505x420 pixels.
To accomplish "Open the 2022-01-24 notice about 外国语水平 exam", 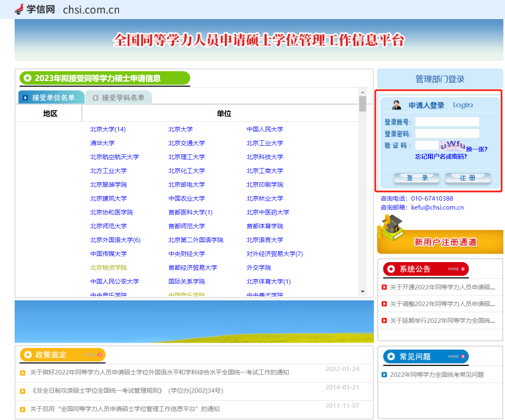I will pyautogui.click(x=160, y=372).
